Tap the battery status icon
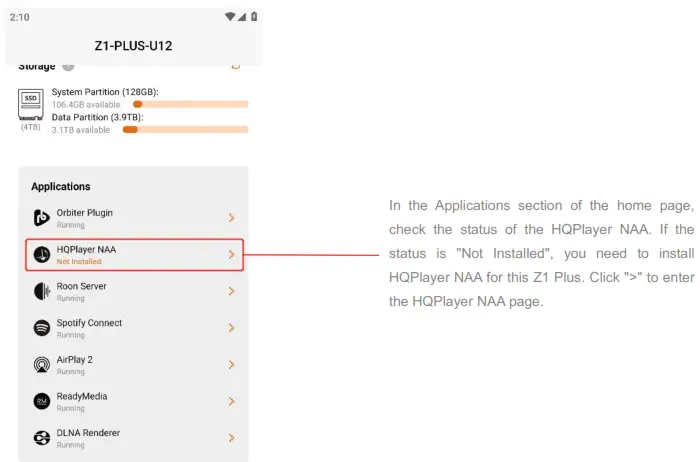700x462 pixels. click(254, 17)
